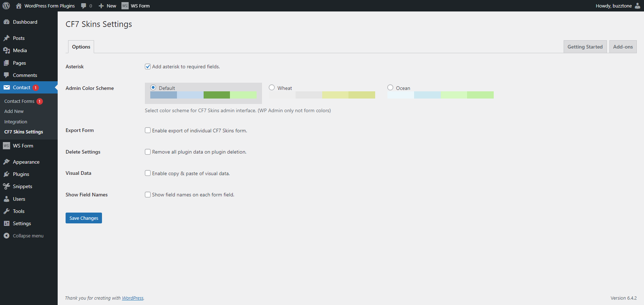Select the Ocean color scheme radio button

[390, 88]
